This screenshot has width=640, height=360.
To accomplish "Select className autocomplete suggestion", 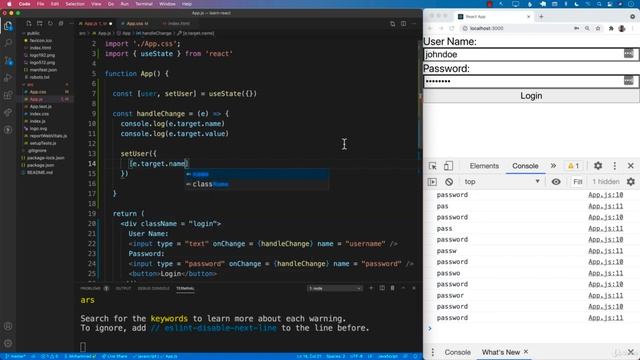I will [257, 184].
